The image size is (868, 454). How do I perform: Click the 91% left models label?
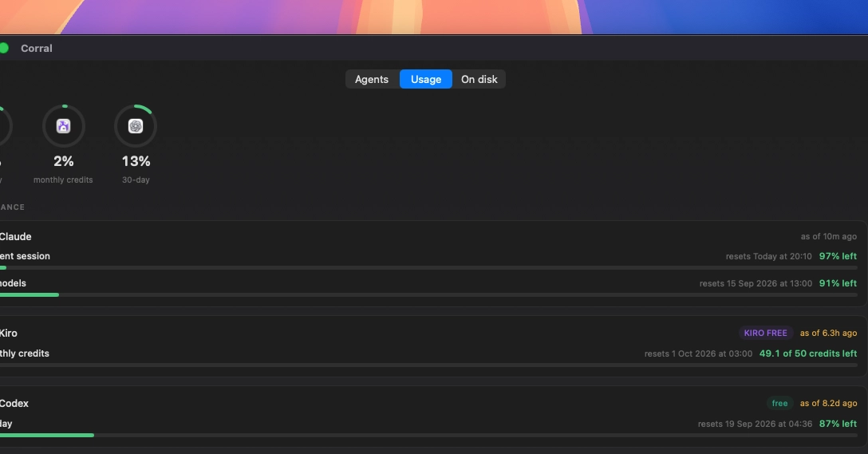[x=838, y=283]
